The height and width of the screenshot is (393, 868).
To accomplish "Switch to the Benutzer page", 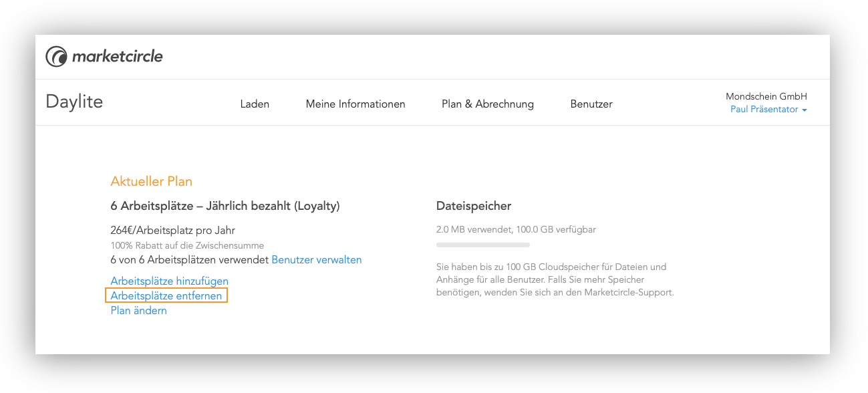I will click(x=591, y=104).
